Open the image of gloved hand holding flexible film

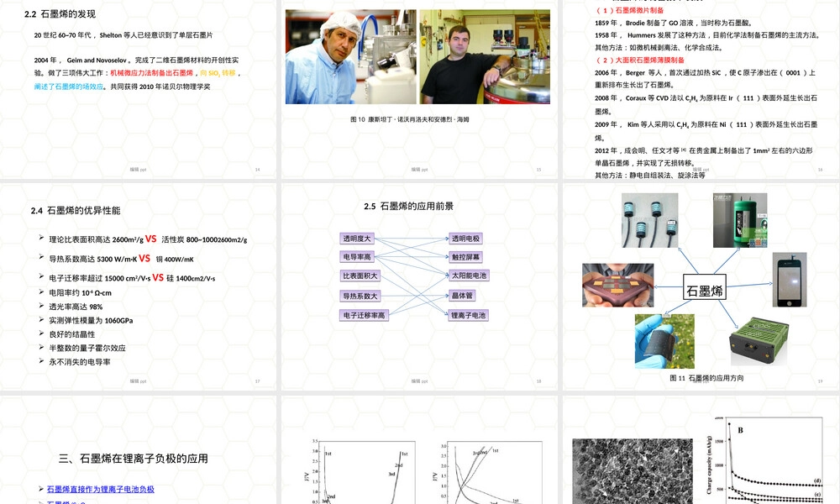[664, 341]
